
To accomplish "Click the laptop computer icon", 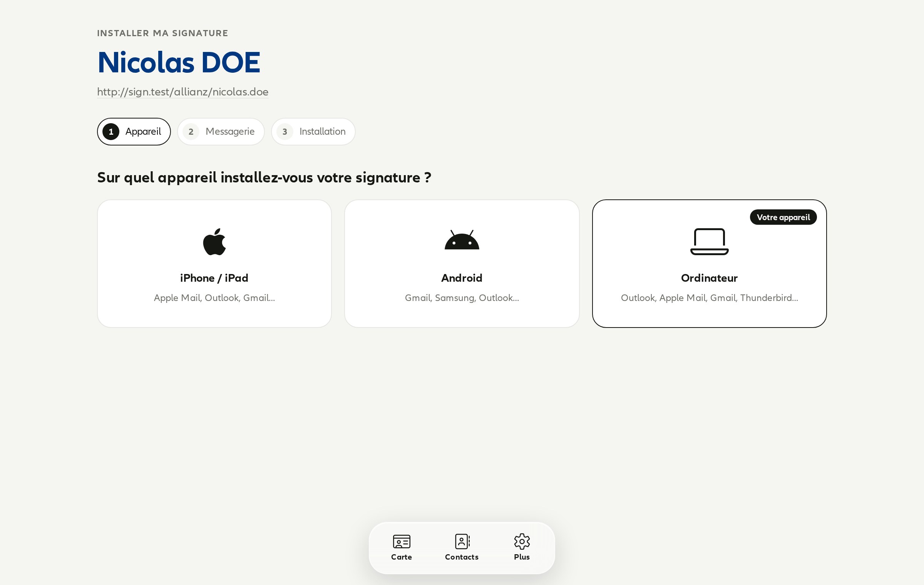I will point(709,242).
